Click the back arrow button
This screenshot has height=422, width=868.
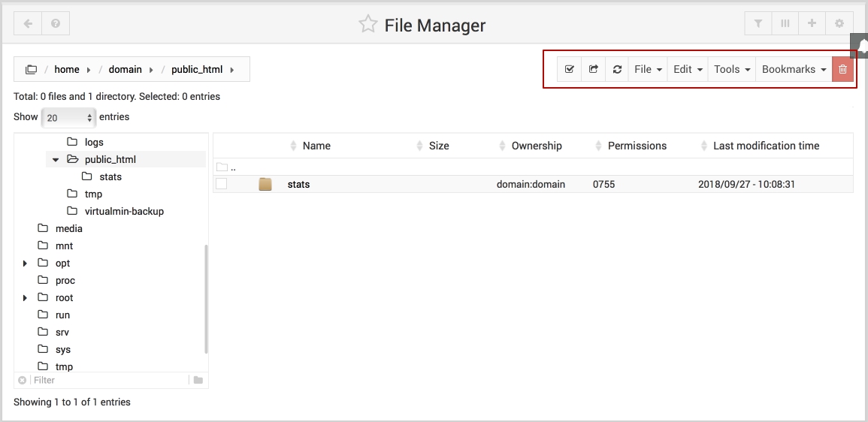point(28,24)
